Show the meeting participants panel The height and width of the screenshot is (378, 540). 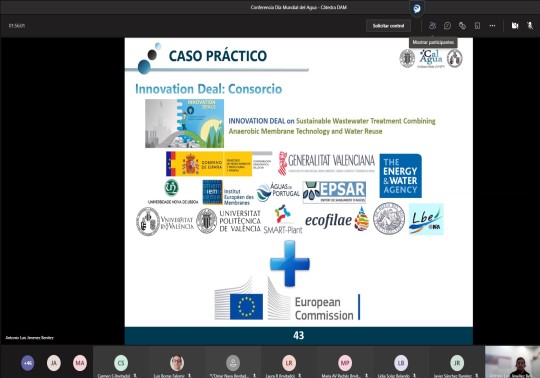[x=432, y=25]
